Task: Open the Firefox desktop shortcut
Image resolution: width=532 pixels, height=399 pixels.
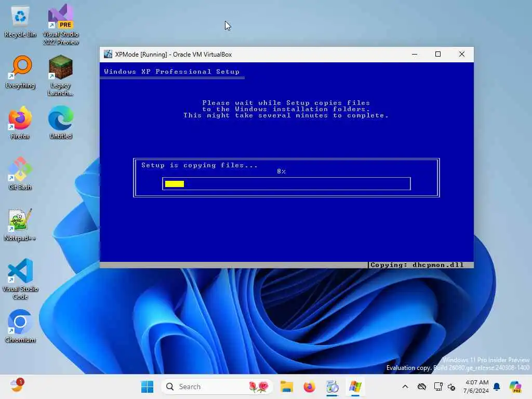Action: [x=20, y=123]
